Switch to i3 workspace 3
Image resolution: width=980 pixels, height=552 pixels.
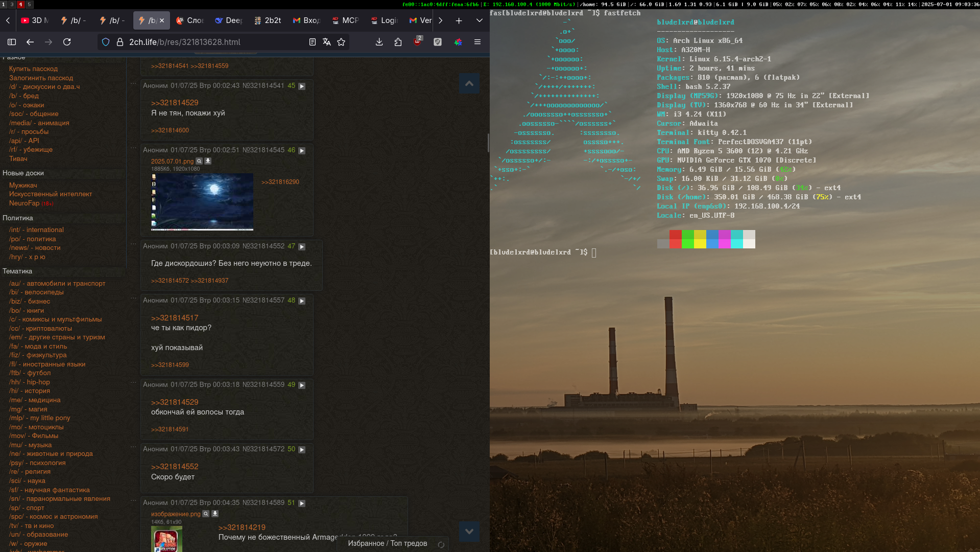pos(12,4)
